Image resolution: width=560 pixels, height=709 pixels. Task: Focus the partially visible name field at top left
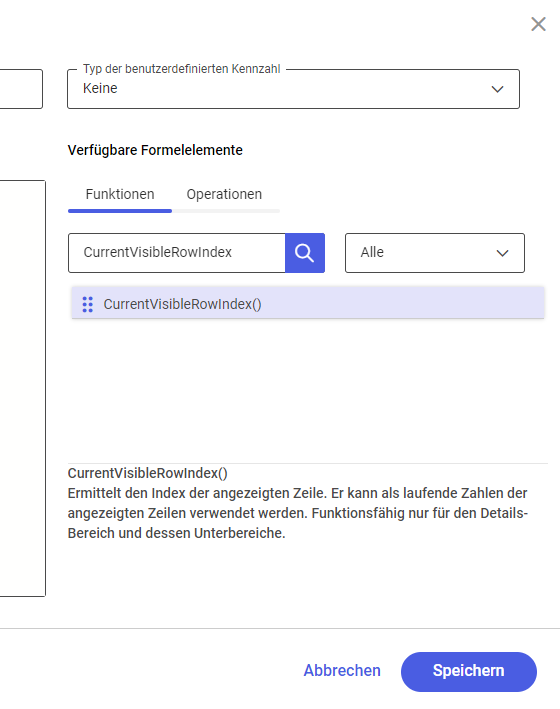pyautogui.click(x=21, y=89)
